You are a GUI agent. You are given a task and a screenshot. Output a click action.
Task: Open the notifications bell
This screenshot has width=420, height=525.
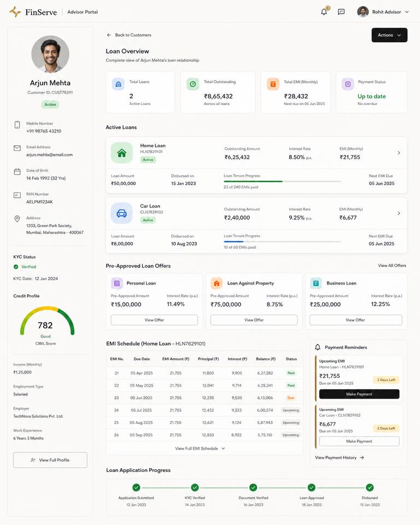click(324, 12)
